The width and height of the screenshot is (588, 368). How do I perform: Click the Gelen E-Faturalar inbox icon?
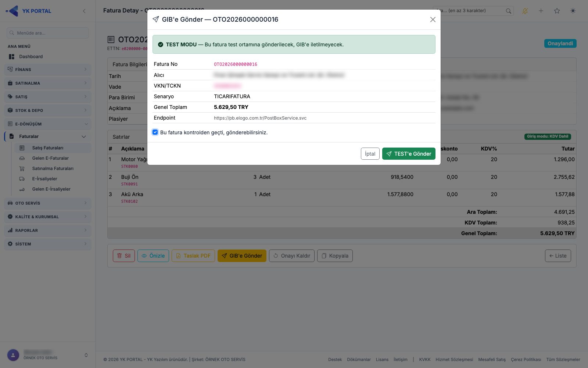pos(22,158)
